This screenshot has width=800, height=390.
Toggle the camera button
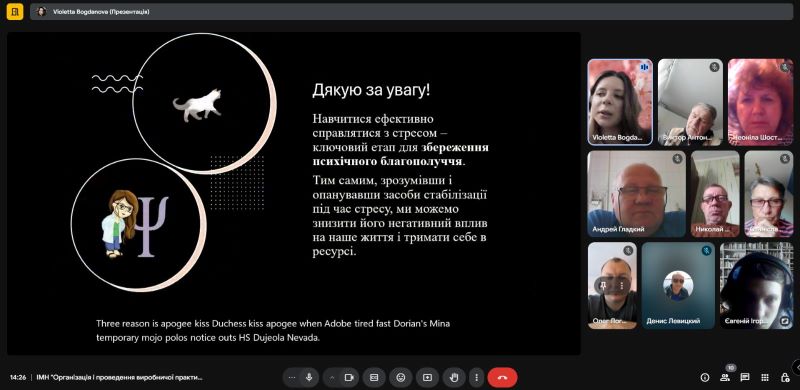click(349, 377)
